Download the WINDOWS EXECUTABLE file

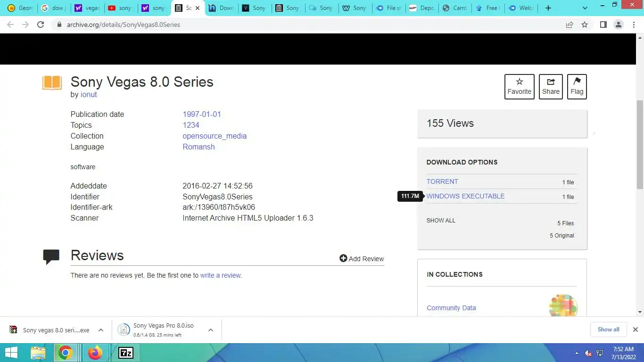coord(465,196)
